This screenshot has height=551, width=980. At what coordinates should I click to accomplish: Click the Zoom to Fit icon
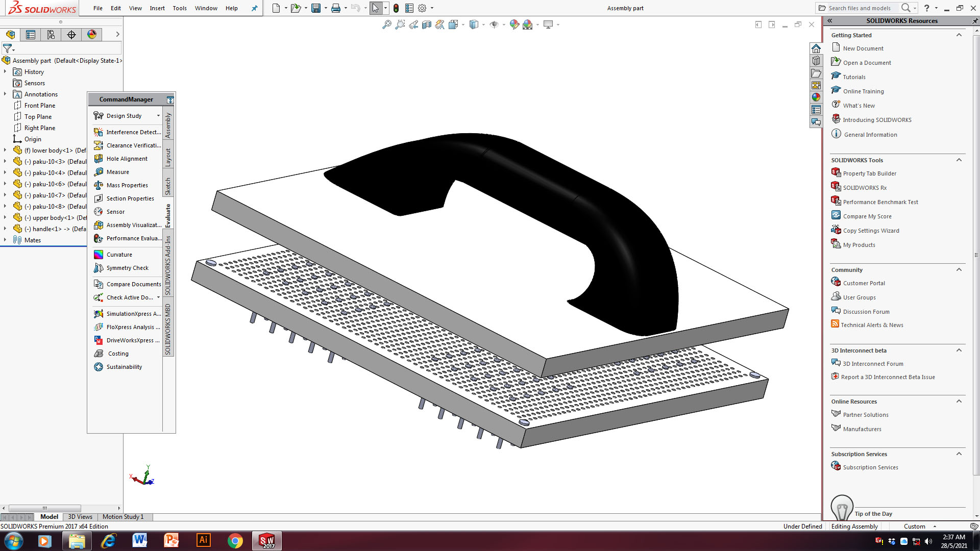pyautogui.click(x=387, y=24)
